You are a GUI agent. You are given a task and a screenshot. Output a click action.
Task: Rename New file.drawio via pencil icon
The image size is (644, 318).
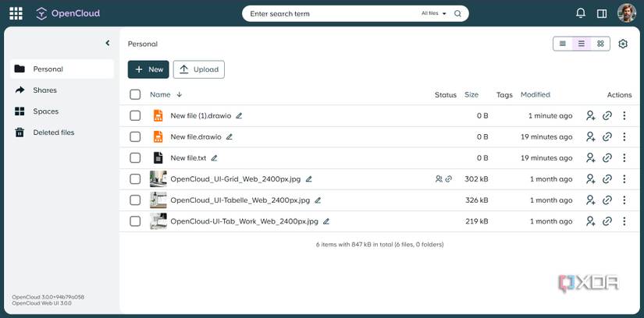tap(229, 137)
